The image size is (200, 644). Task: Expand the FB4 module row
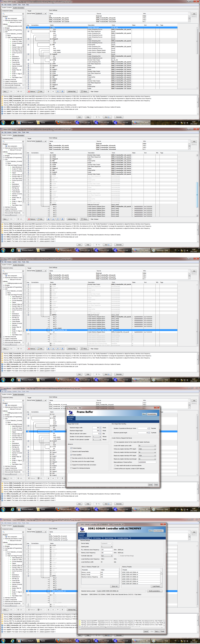point(51,161)
